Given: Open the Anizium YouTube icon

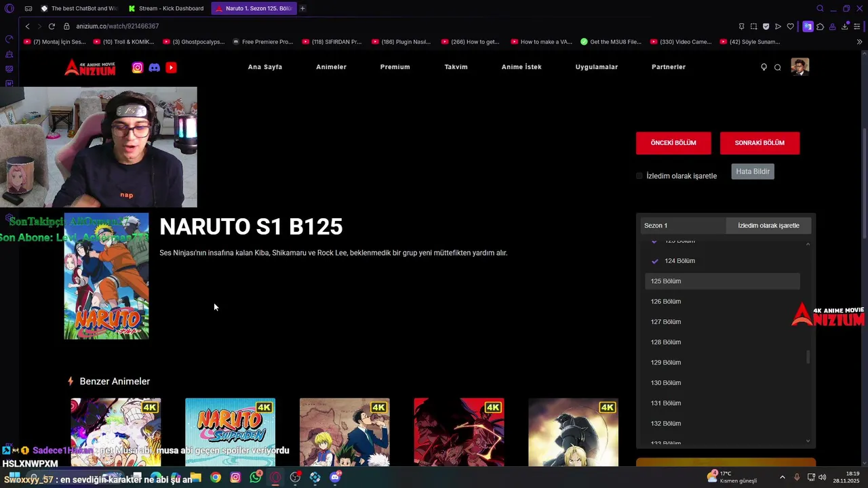Looking at the screenshot, I should click(171, 67).
